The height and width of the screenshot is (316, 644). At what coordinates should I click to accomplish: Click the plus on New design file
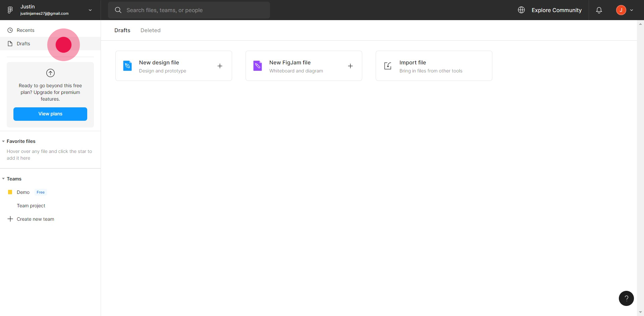point(220,66)
